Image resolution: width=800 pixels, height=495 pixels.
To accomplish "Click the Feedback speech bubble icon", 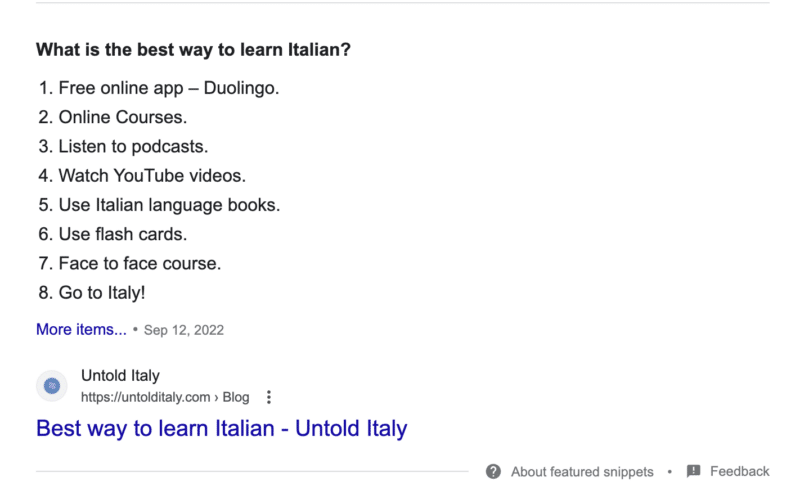I will pyautogui.click(x=694, y=472).
